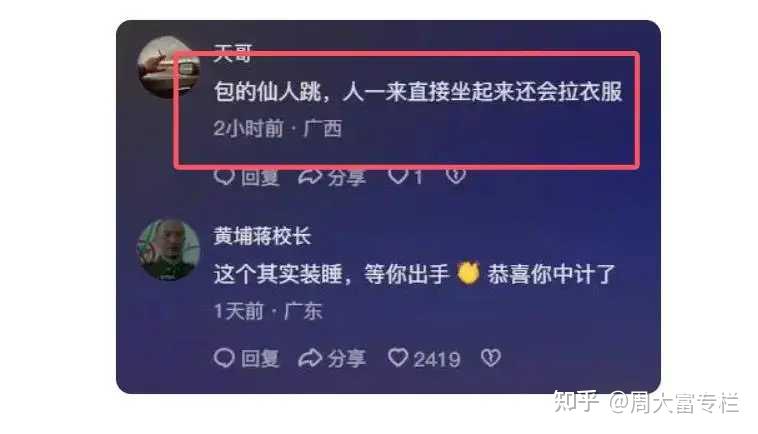Dislike 黄埔蒋校长's comment with broken heart
The image size is (758, 434).
click(x=491, y=358)
